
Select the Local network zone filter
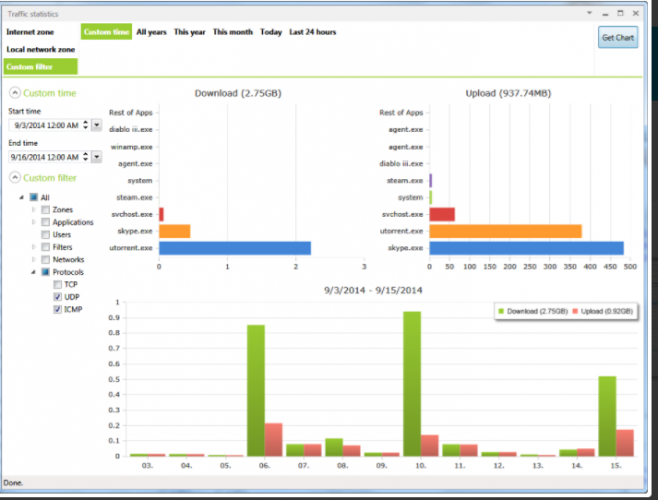click(40, 50)
